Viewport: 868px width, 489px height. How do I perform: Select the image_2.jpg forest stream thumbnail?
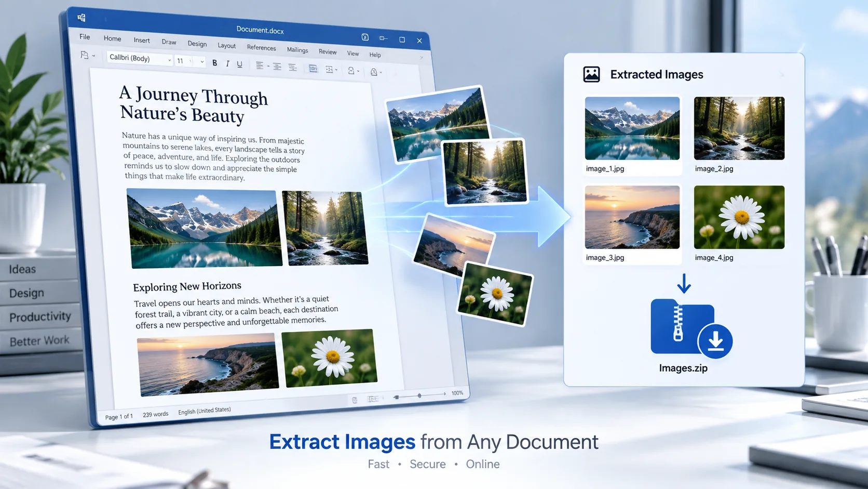click(x=739, y=128)
